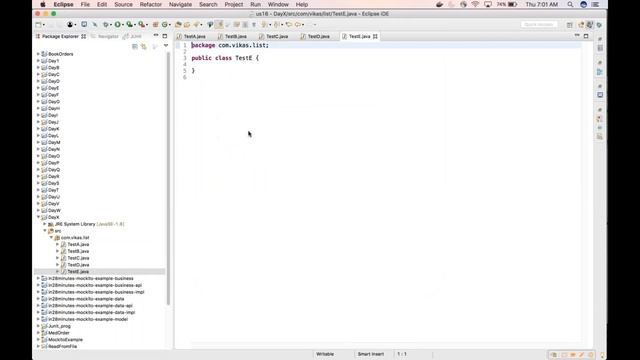Click the New file toolbar icon
The width and height of the screenshot is (640, 360).
click(x=38, y=24)
